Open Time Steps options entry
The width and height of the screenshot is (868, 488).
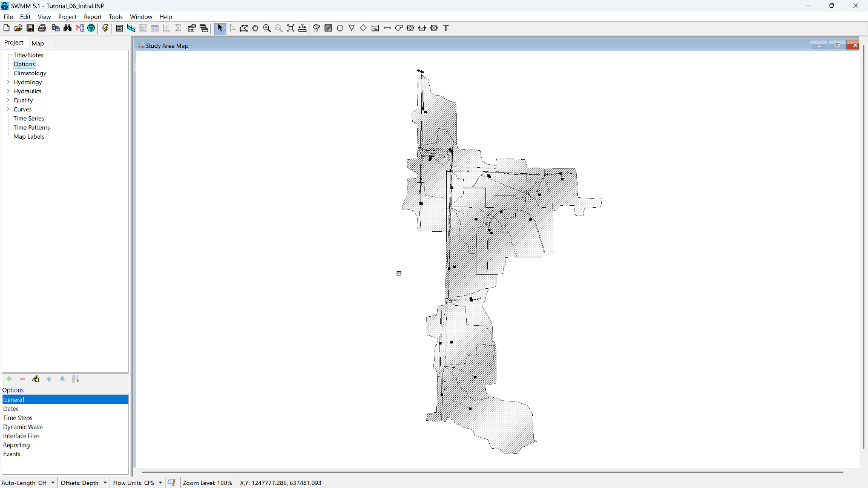coord(18,418)
